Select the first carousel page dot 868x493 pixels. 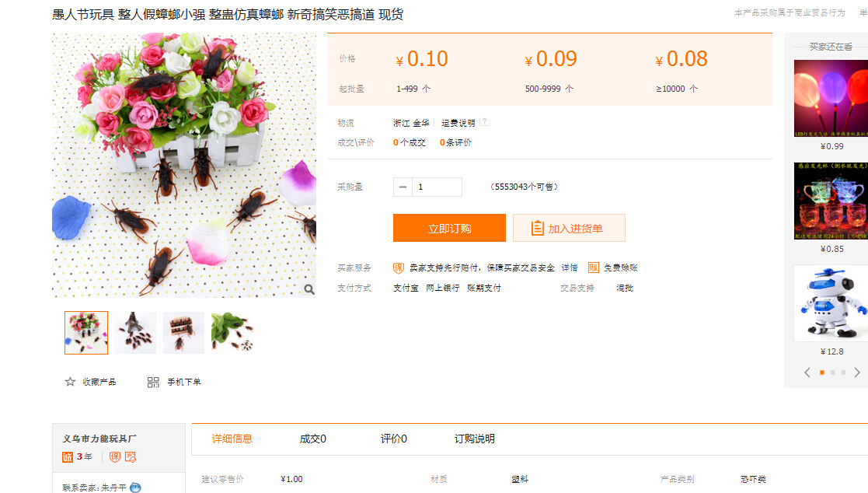click(822, 372)
